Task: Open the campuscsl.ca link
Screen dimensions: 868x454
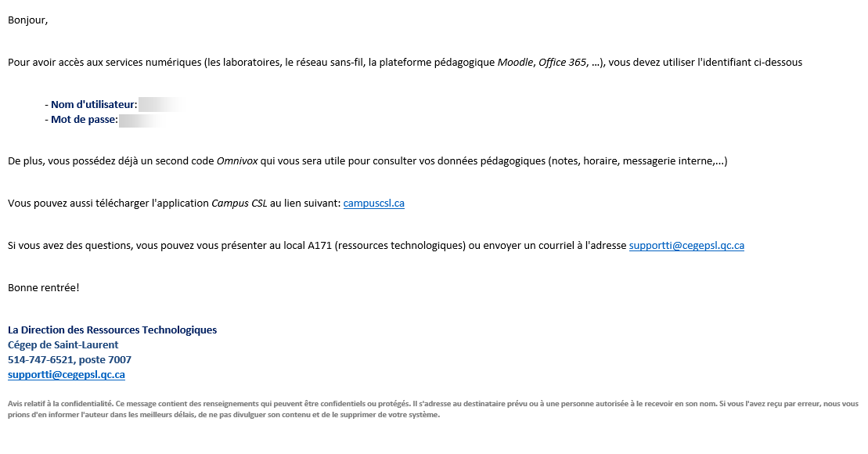Action: (x=373, y=204)
